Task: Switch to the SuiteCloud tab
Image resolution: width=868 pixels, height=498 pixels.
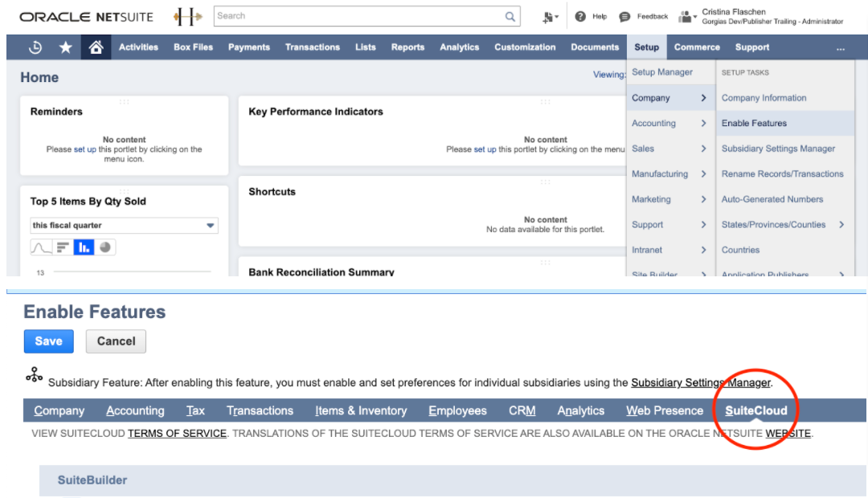Action: pos(756,410)
